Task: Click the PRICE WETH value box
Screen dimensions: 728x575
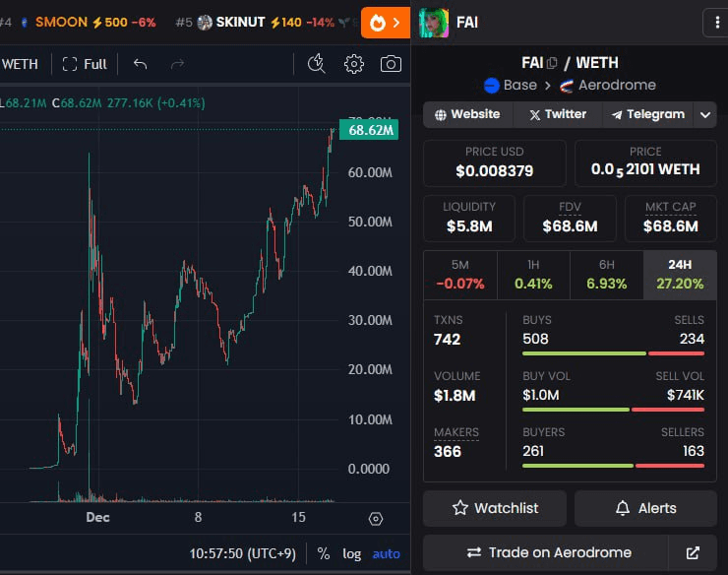Action: pos(645,162)
